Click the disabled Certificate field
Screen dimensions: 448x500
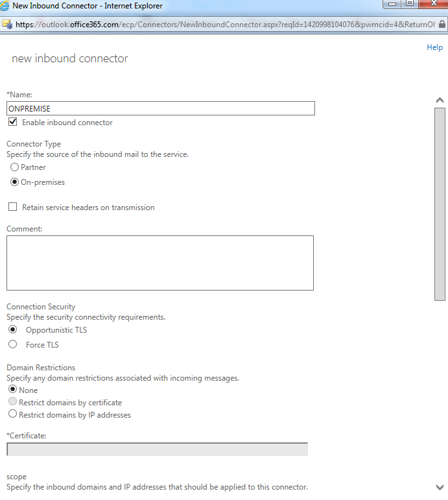pos(157,449)
